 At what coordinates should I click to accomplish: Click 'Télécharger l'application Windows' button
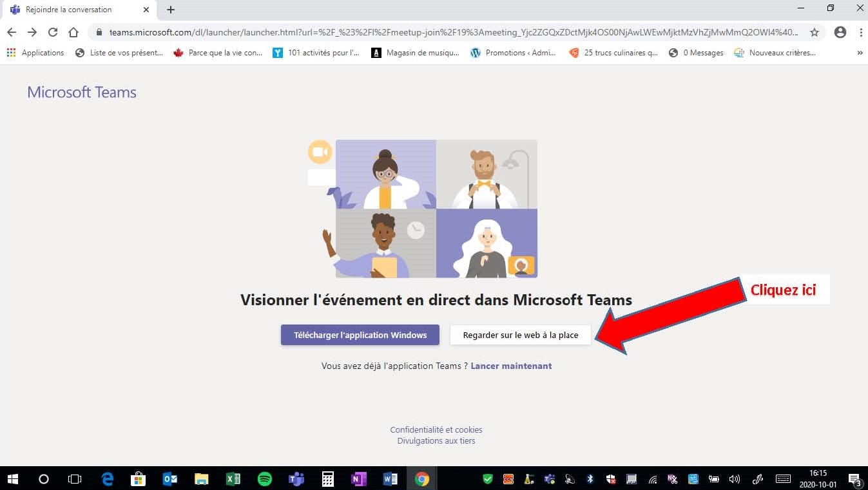[x=360, y=335]
